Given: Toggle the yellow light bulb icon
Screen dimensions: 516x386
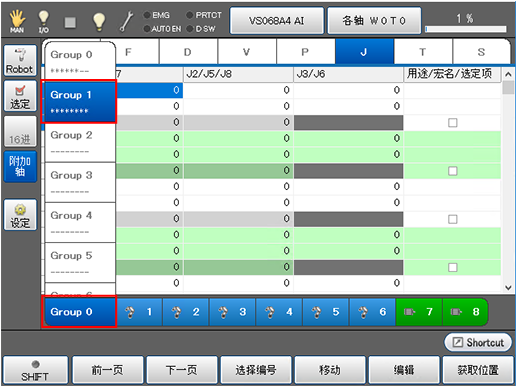Looking at the screenshot, I should [99, 22].
